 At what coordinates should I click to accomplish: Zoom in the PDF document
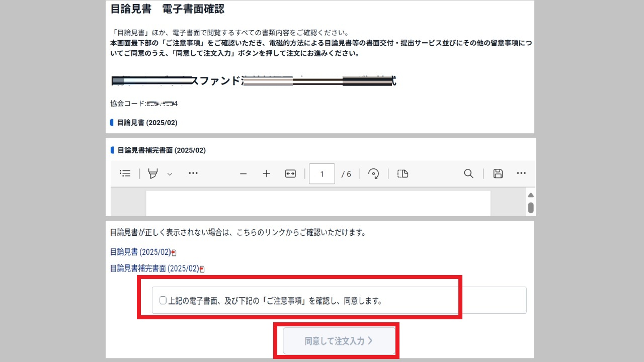(267, 174)
